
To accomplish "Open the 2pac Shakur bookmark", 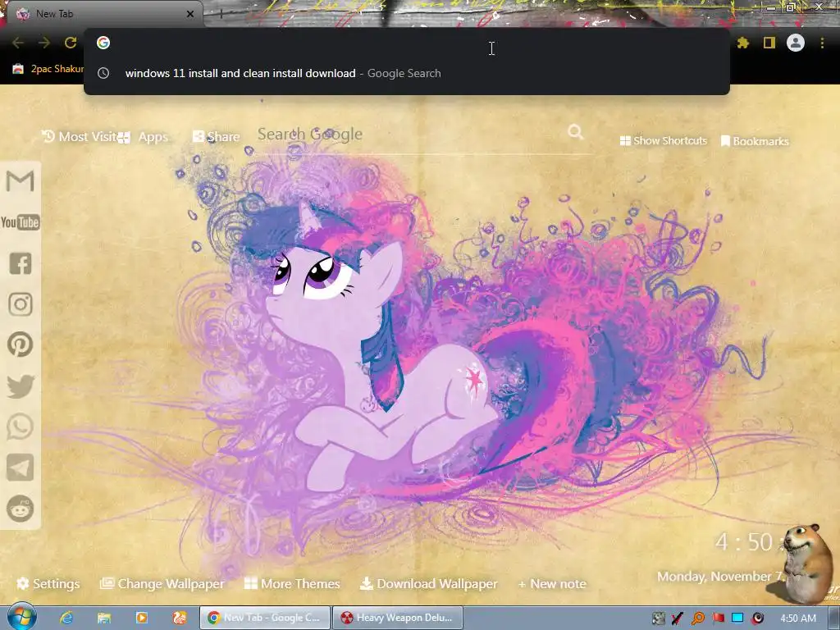I will pos(48,69).
